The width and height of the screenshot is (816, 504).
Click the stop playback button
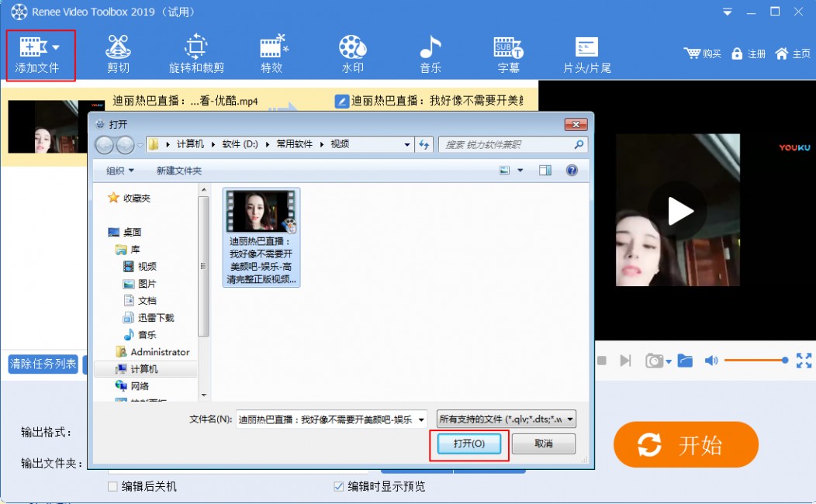point(602,361)
